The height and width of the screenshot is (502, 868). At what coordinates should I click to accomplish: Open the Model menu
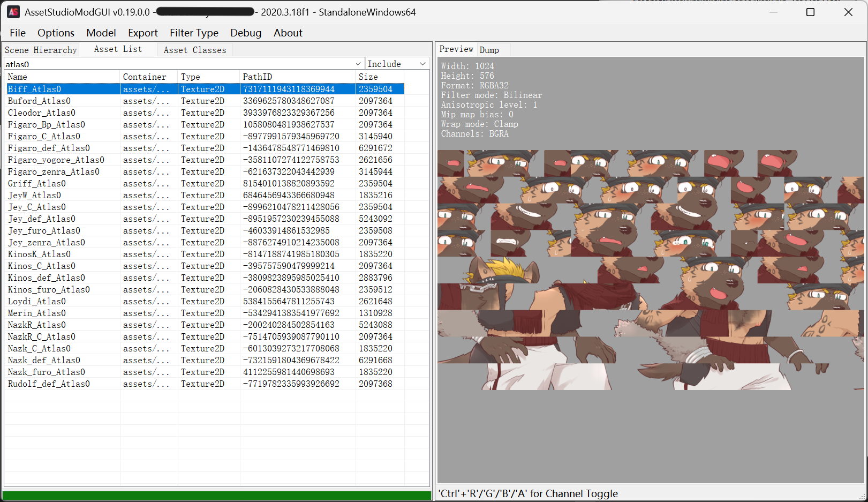101,33
